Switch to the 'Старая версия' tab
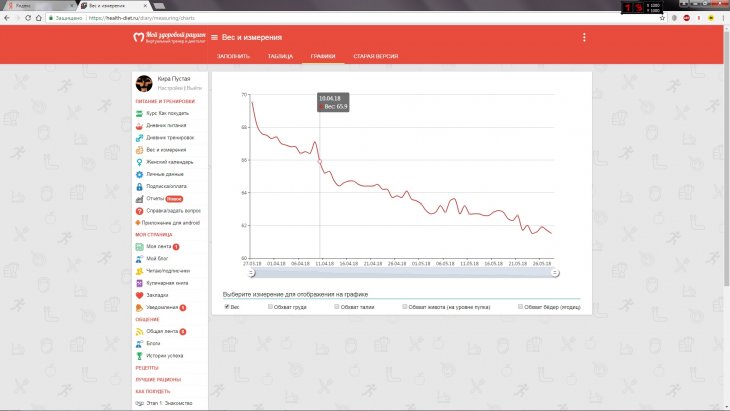Viewport: 730px width, 411px height. click(x=376, y=56)
